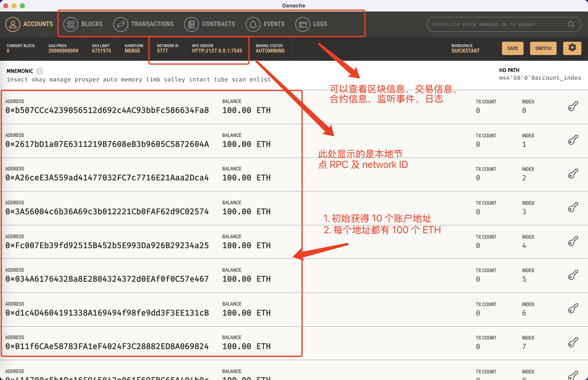The height and width of the screenshot is (380, 588).
Task: Click the mining status AUTOMINING value
Action: 270,51
